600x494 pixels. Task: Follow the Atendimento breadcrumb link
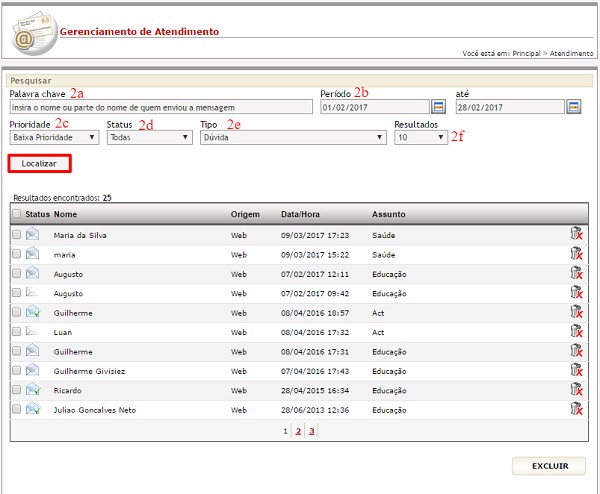572,54
